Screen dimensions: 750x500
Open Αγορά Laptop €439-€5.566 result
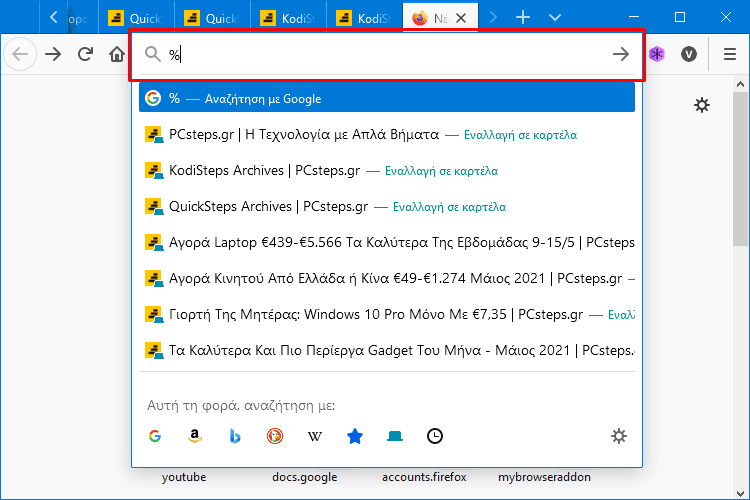[x=387, y=242]
